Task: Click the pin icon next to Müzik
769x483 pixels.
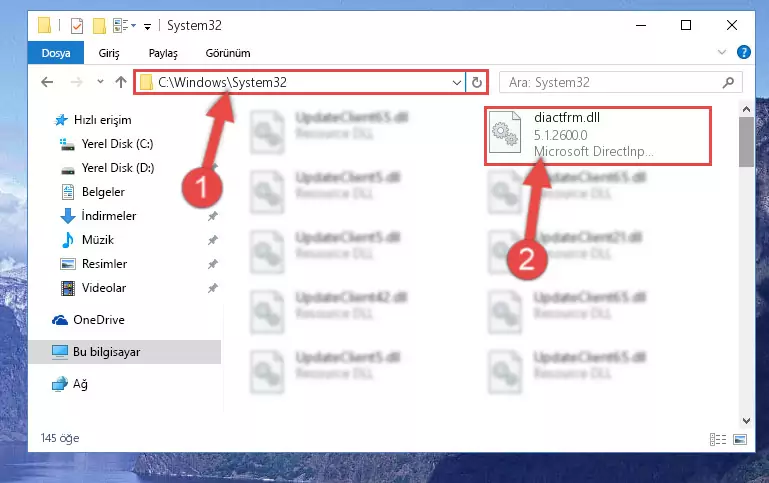Action: (212, 240)
